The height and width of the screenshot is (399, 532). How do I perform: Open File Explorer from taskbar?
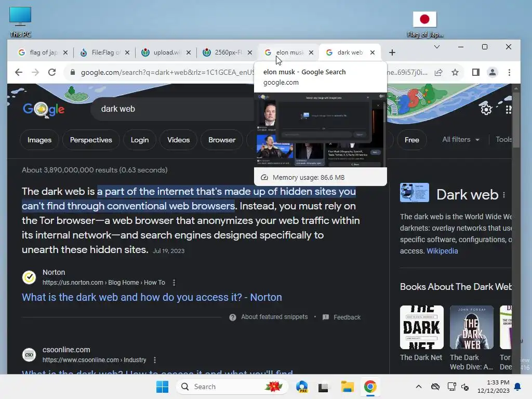[x=347, y=387]
